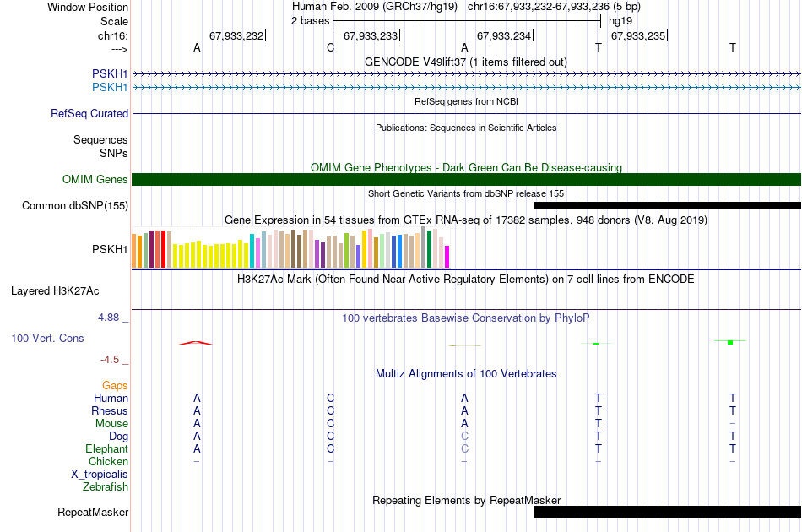The height and width of the screenshot is (532, 802).
Task: Click the Common dbSNP(155) label
Action: coord(75,206)
